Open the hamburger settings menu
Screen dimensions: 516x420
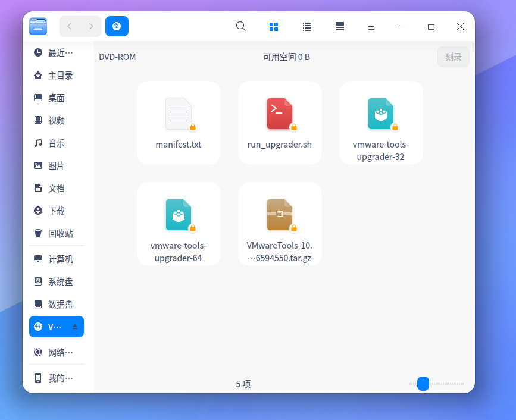[x=371, y=26]
